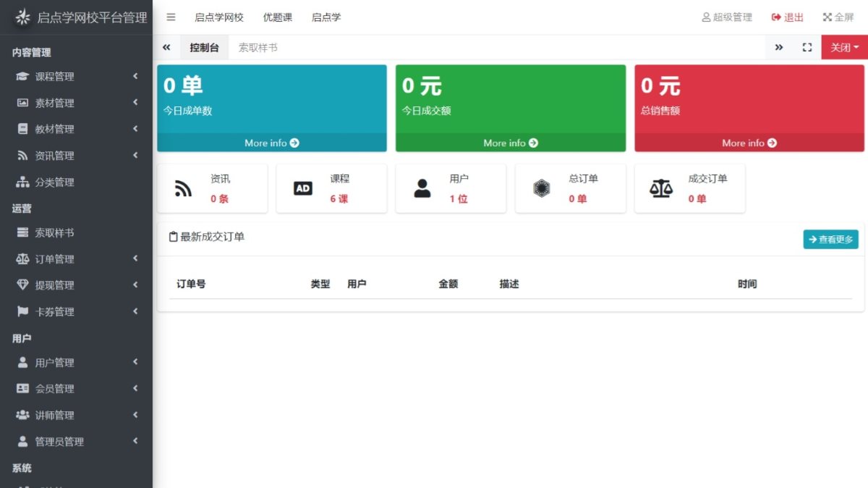Viewport: 868px width, 488px height.
Task: Switch to the 索取样书 tab
Action: (x=258, y=48)
